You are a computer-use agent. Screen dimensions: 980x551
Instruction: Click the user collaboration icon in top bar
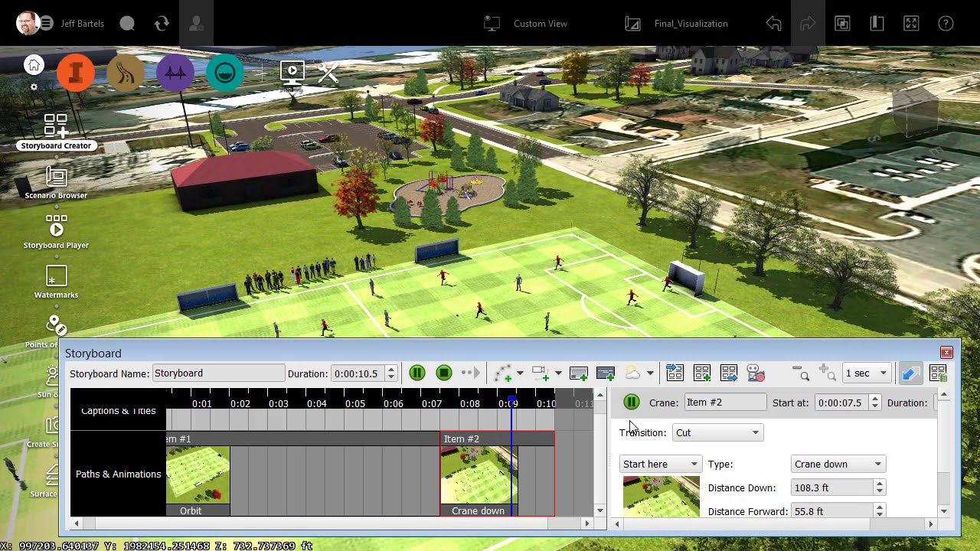[x=196, y=24]
